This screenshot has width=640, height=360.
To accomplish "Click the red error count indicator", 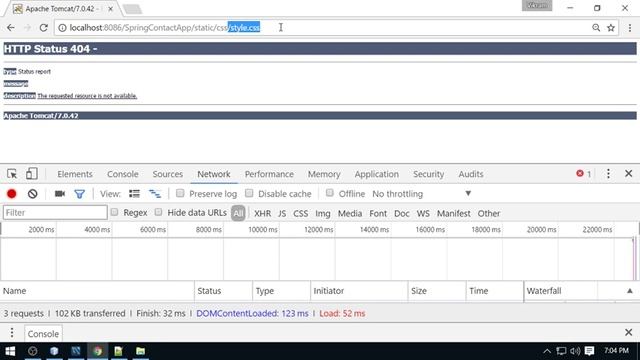I will click(584, 174).
